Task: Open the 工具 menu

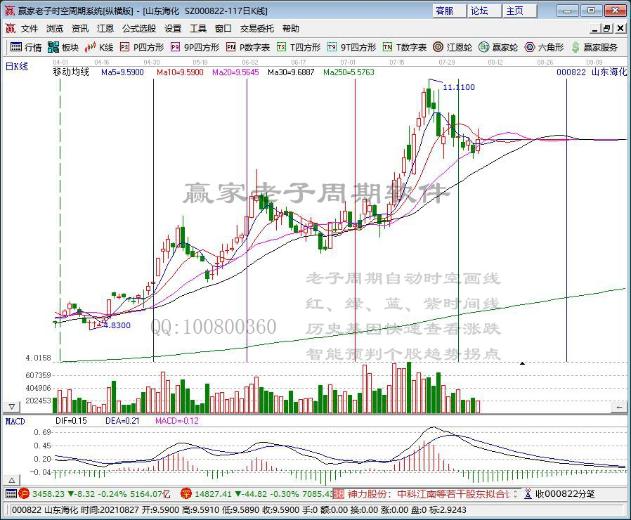Action: click(198, 29)
